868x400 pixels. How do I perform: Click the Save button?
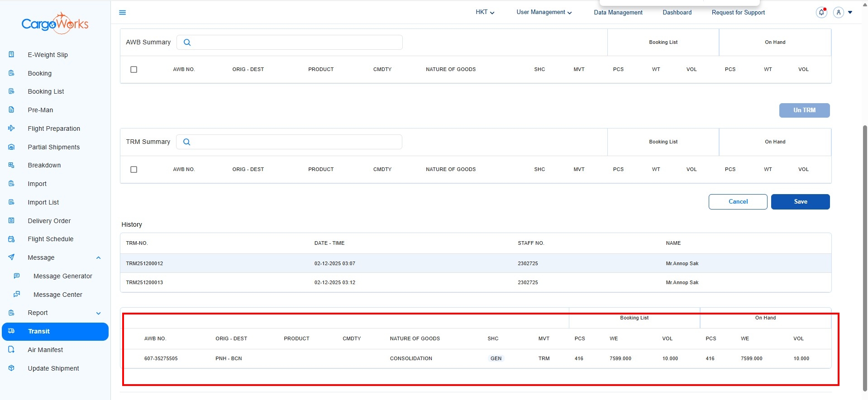(800, 202)
